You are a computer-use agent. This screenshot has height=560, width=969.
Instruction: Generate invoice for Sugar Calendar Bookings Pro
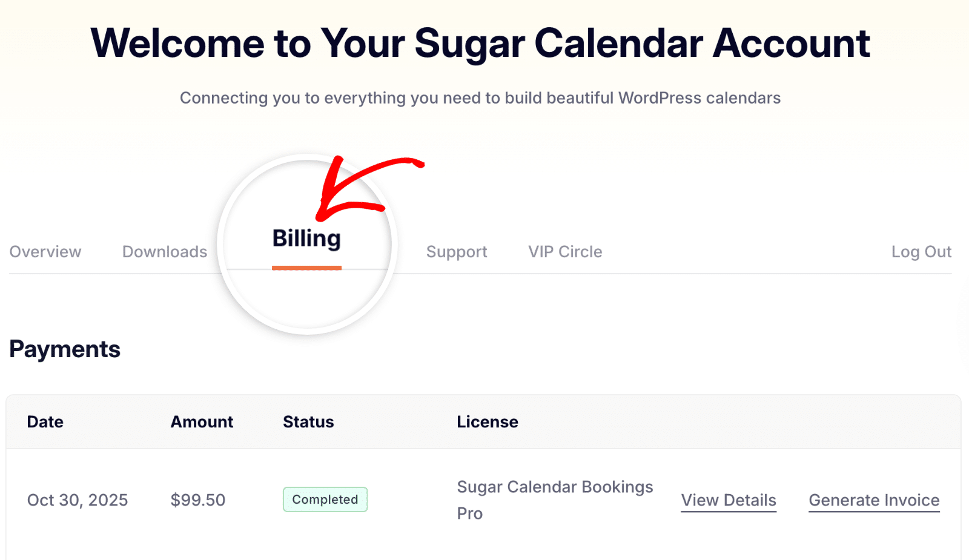(873, 500)
